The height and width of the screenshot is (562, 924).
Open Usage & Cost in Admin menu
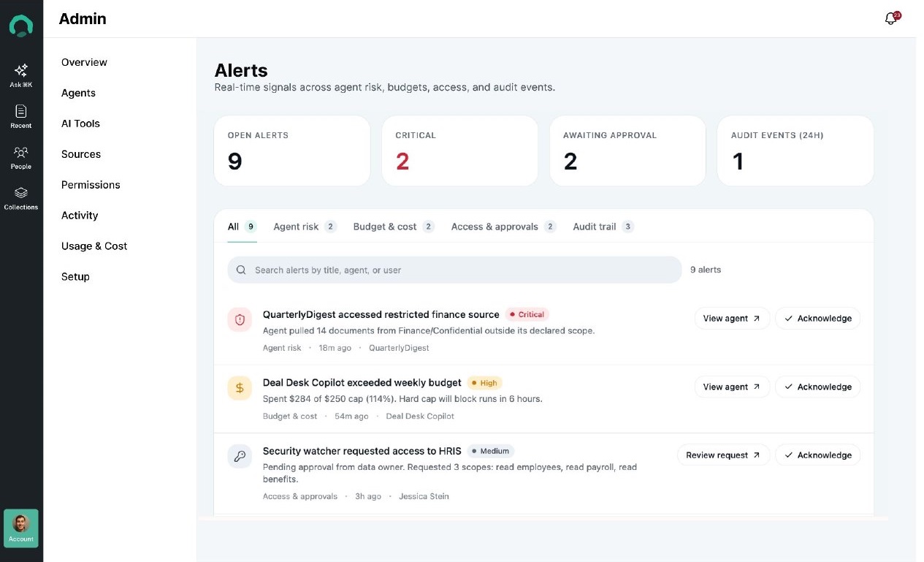click(94, 246)
